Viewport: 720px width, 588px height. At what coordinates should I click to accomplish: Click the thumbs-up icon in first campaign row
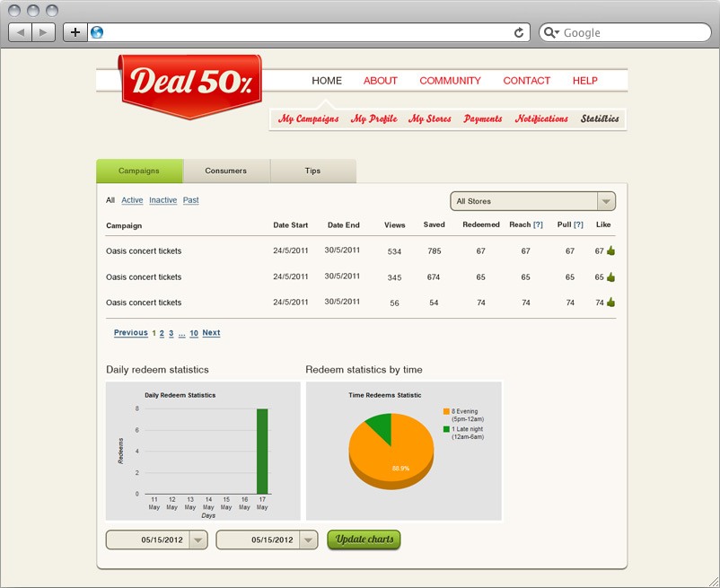pyautogui.click(x=611, y=251)
